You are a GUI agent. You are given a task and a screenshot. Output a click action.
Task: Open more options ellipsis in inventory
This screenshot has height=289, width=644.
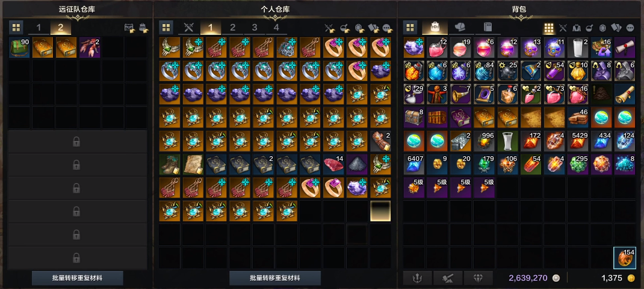pyautogui.click(x=630, y=28)
